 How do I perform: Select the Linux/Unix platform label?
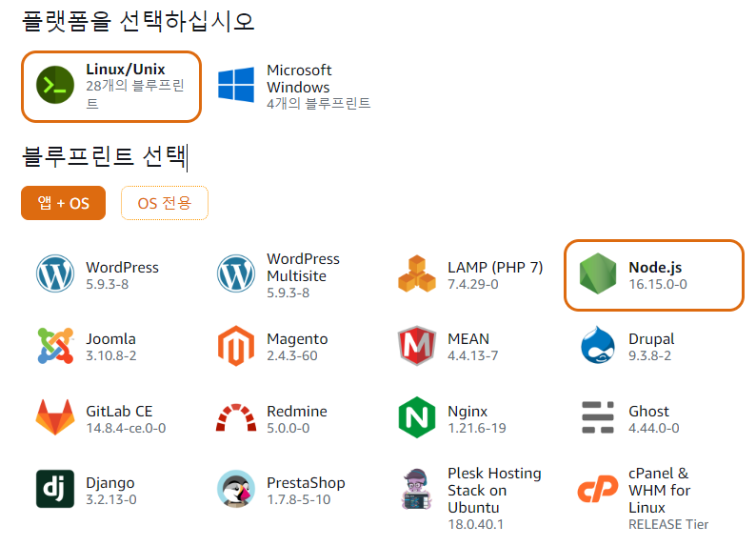pos(126,70)
